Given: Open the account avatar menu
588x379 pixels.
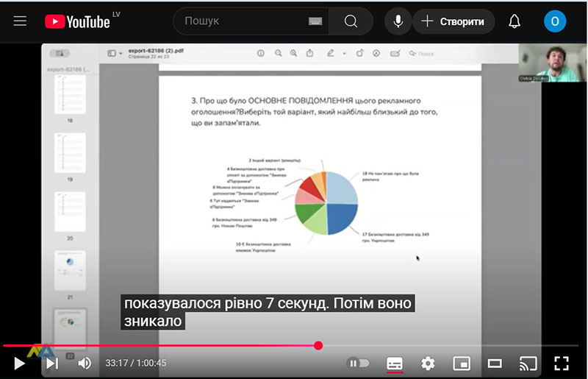Looking at the screenshot, I should point(555,21).
